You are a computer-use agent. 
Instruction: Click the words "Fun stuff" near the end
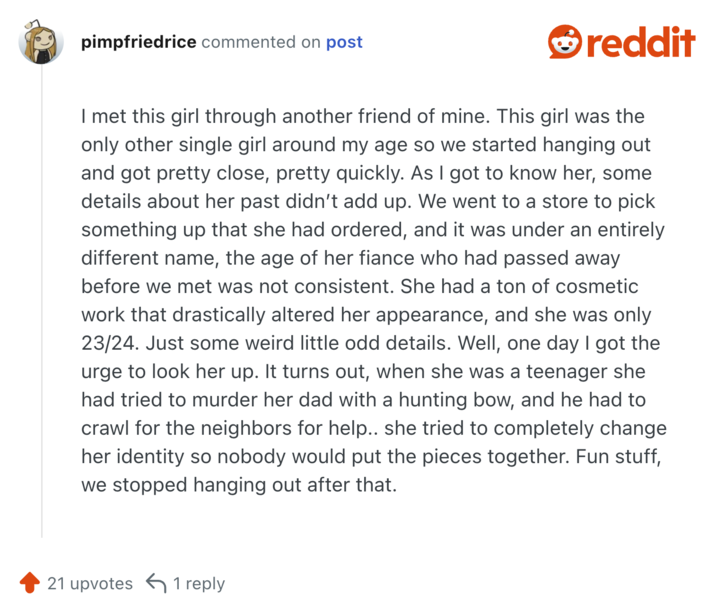click(x=620, y=457)
